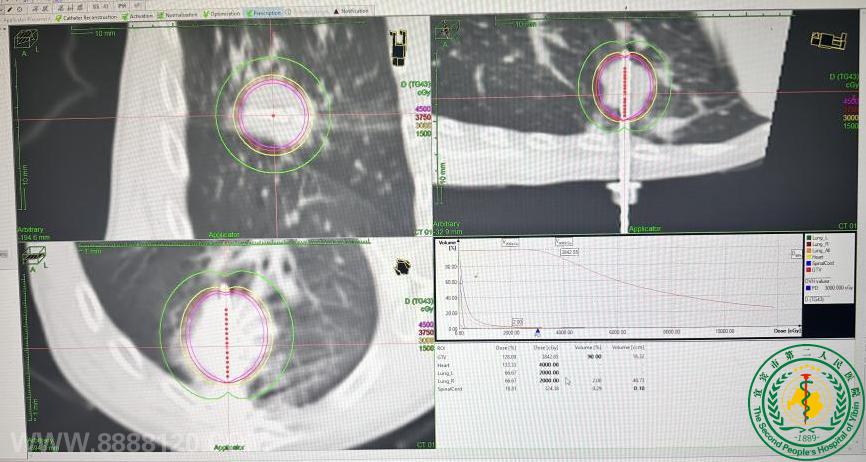
Task: Select the PD marker on DVH dose axis
Action: (x=538, y=329)
